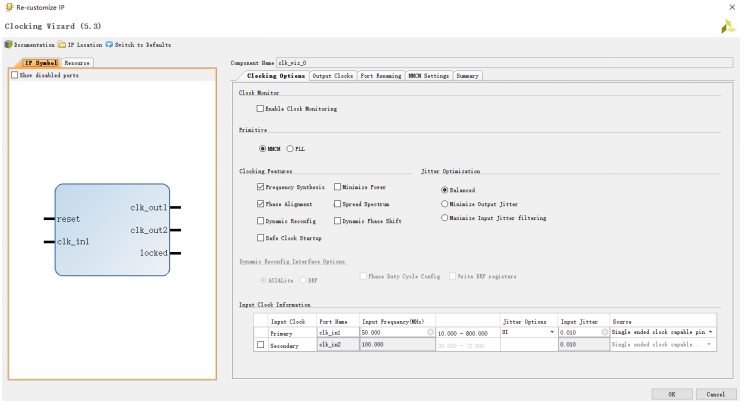The width and height of the screenshot is (746, 405).
Task: Uncheck Phase Alignment
Action: [260, 204]
